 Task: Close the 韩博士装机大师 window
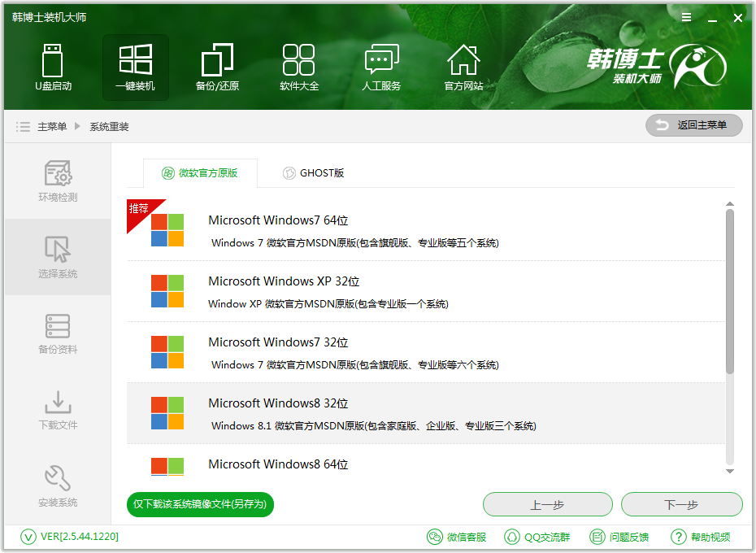[x=737, y=18]
